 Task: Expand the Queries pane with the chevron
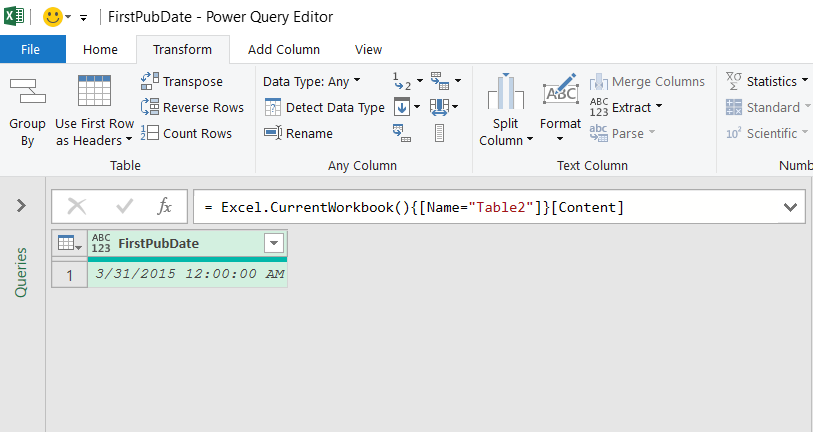21,206
